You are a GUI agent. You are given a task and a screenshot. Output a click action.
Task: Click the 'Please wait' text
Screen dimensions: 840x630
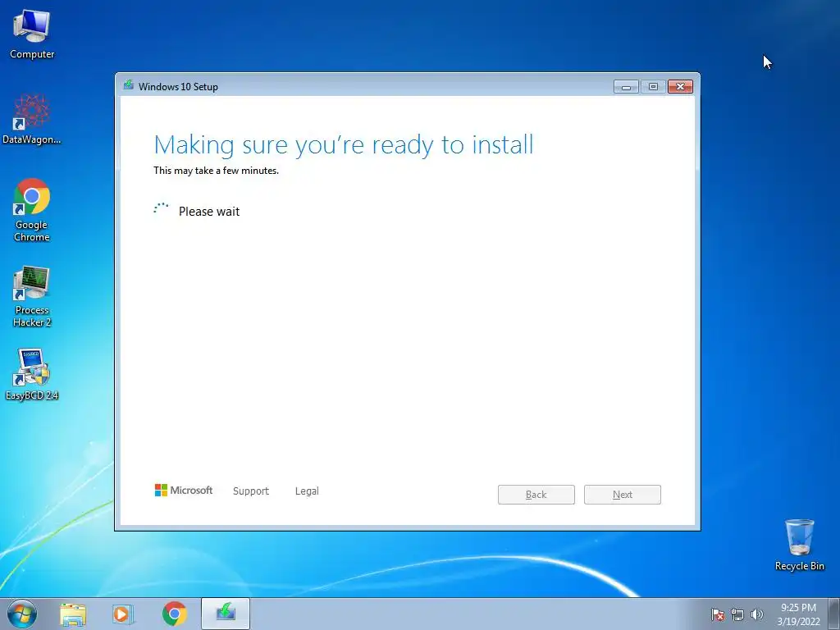[x=209, y=212]
